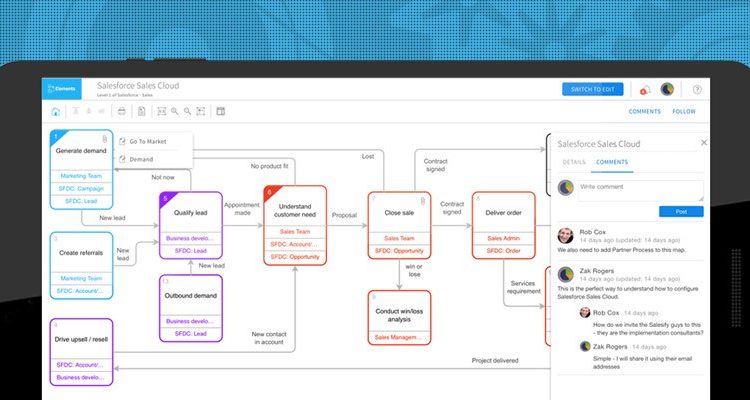Click the document page icon in toolbar
The width and height of the screenshot is (750, 400).
(x=140, y=111)
